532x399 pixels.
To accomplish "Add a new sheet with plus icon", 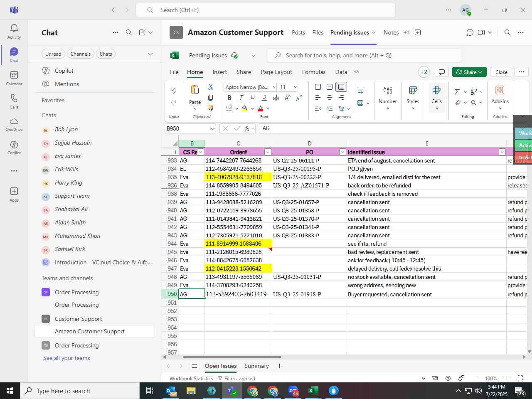I will coord(279,366).
